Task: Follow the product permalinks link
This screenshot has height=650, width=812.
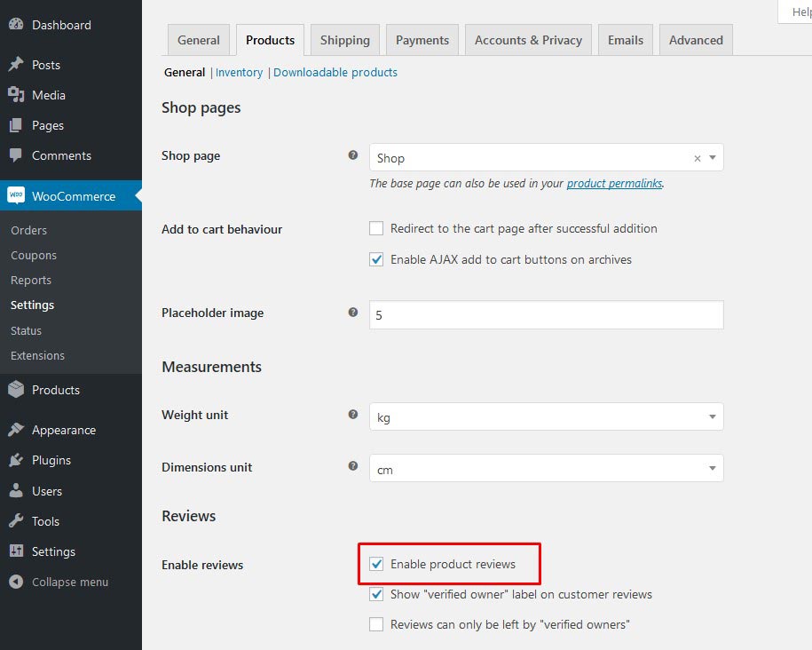Action: (614, 184)
